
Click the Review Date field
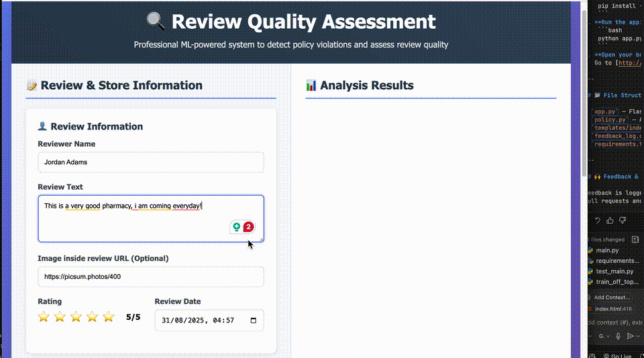click(x=209, y=320)
